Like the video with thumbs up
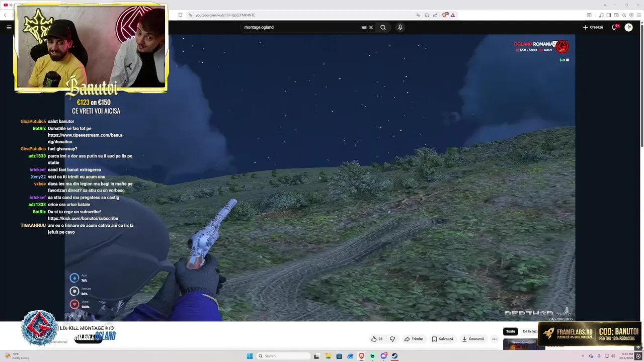The width and height of the screenshot is (644, 362). (x=377, y=339)
